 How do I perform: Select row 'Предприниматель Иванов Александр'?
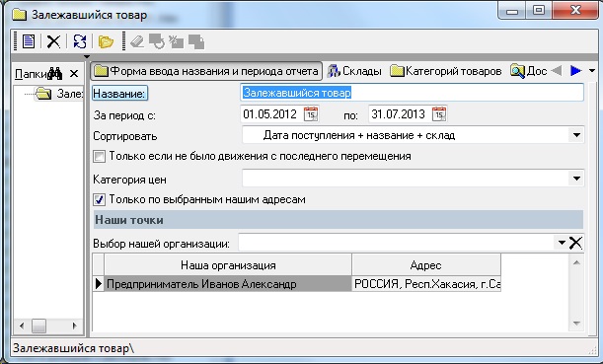[228, 284]
